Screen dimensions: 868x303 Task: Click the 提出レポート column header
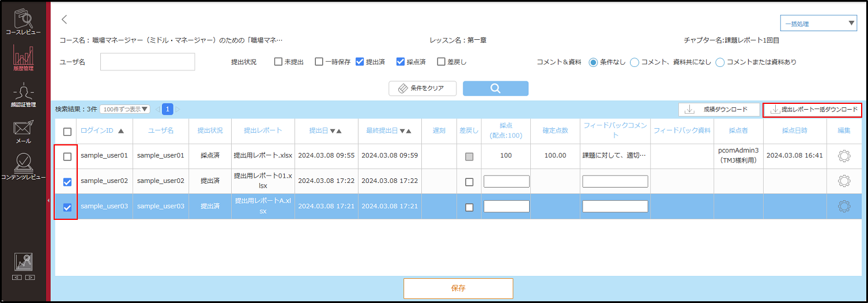263,131
